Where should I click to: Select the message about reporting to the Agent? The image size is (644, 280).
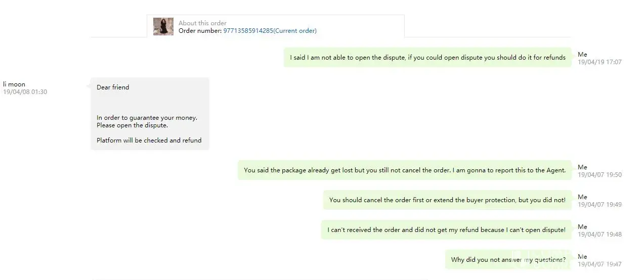pos(405,170)
